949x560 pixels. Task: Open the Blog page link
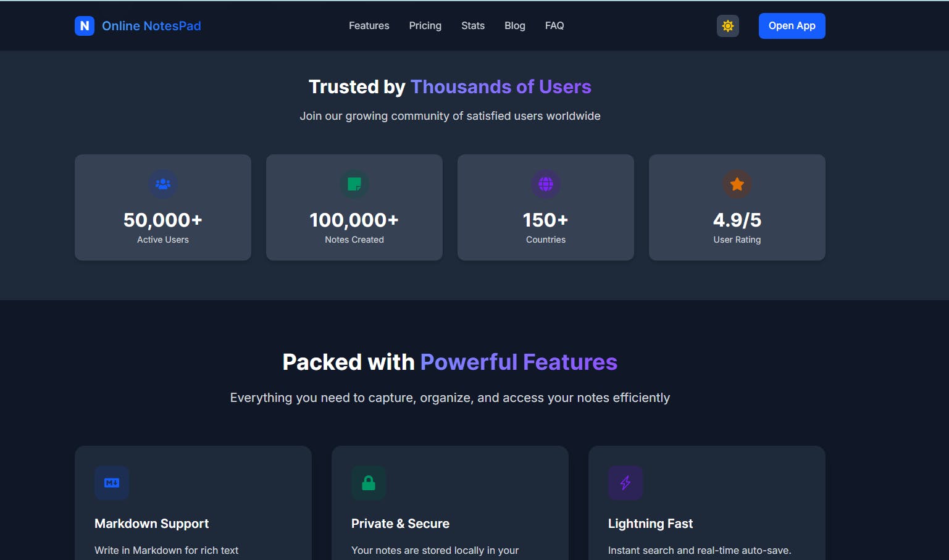pyautogui.click(x=515, y=26)
